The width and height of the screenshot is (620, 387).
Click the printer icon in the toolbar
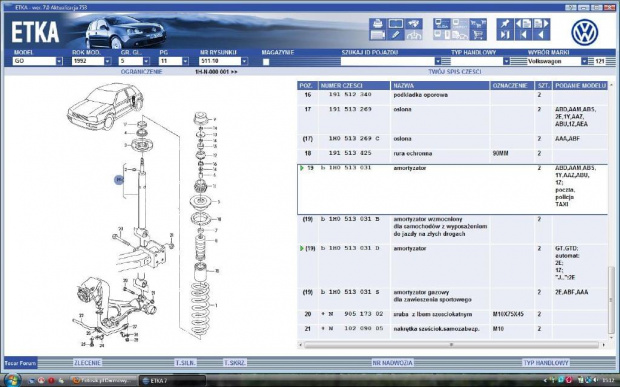377,24
